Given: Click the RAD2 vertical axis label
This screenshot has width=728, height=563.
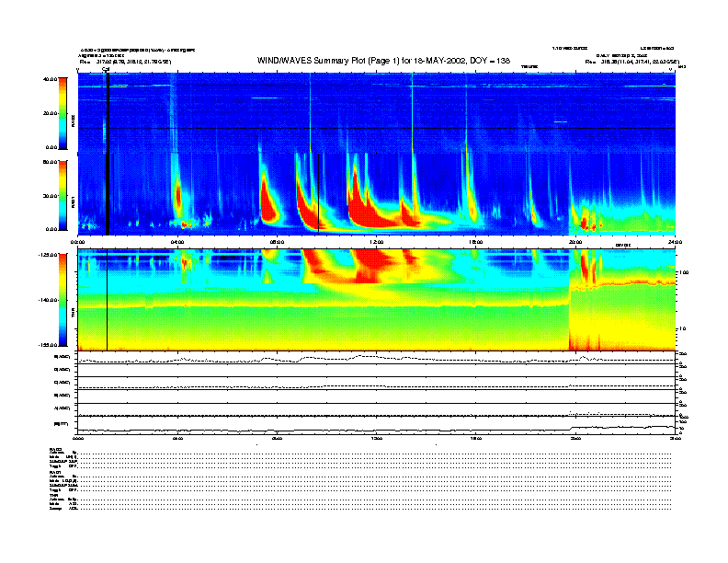Looking at the screenshot, I should point(74,121).
